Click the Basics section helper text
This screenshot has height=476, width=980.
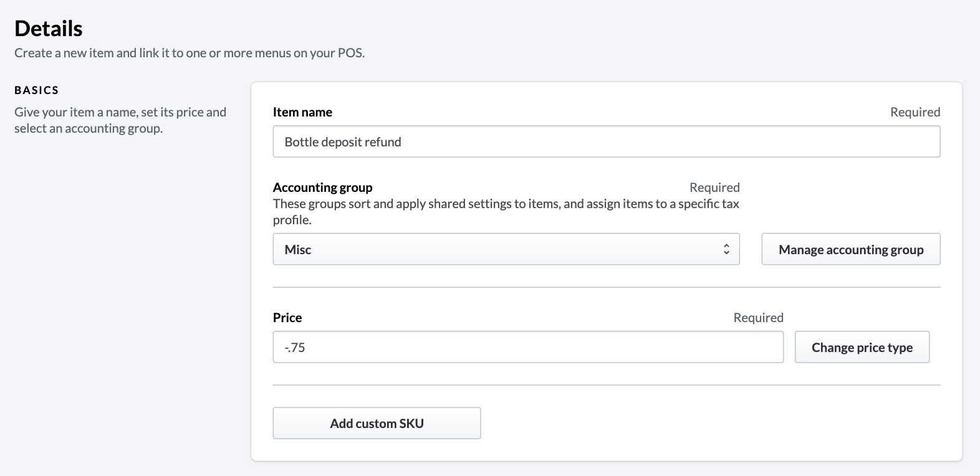(x=120, y=120)
